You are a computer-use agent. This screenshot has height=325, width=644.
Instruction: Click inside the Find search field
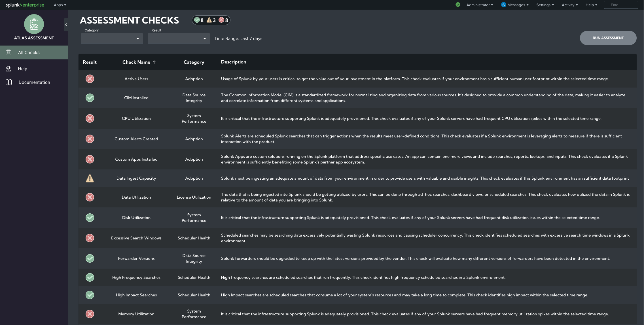point(621,5)
